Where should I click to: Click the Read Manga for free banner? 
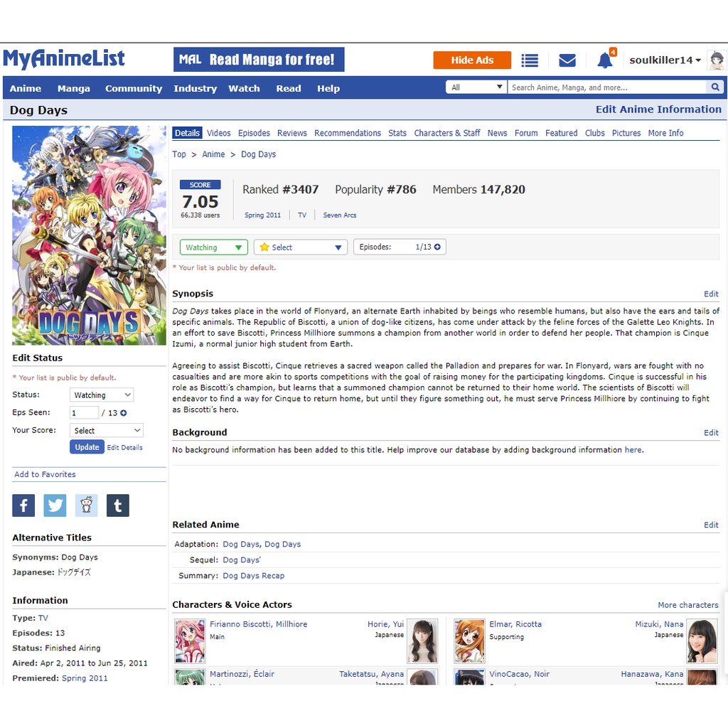click(259, 60)
